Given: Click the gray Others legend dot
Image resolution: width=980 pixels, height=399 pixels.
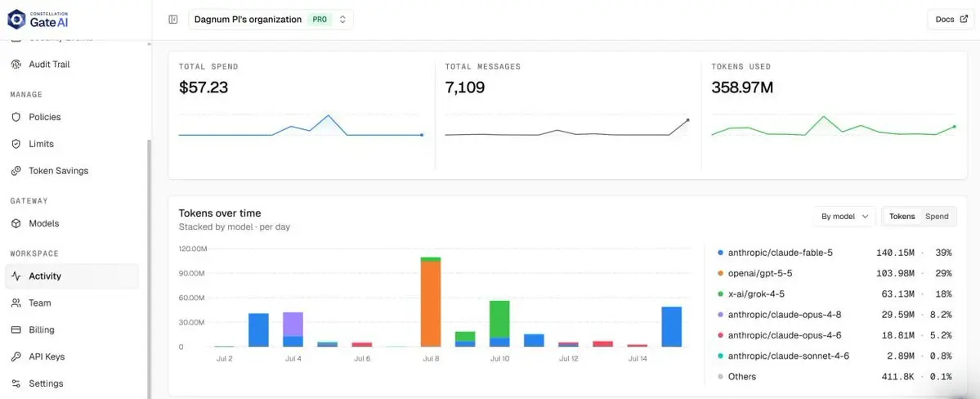Looking at the screenshot, I should (x=721, y=376).
